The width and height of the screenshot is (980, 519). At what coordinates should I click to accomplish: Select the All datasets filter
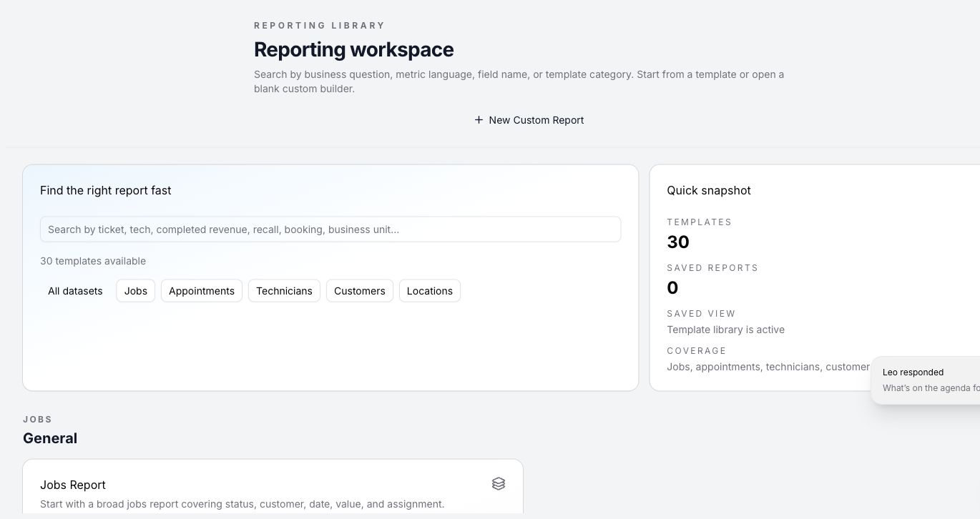[75, 291]
